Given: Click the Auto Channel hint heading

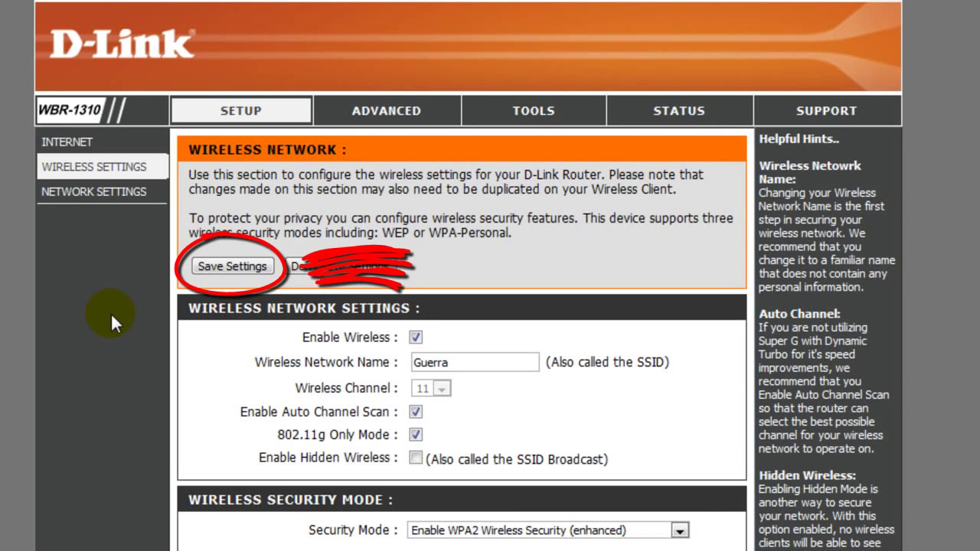Looking at the screenshot, I should tap(799, 314).
